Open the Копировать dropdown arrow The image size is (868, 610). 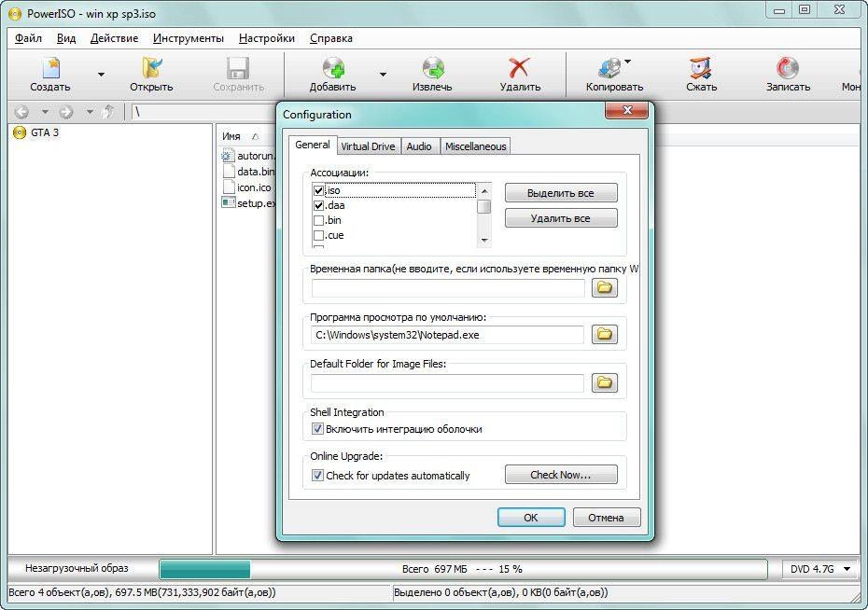pos(628,62)
